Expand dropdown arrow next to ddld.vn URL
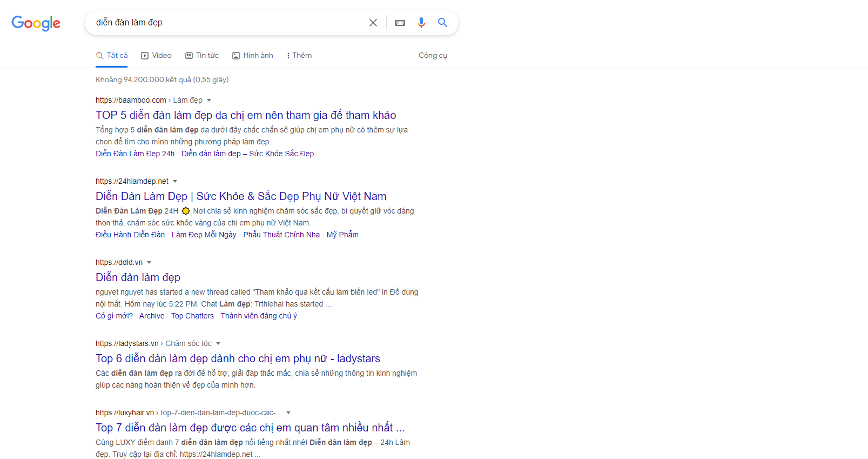This screenshot has height=459, width=868. point(149,263)
